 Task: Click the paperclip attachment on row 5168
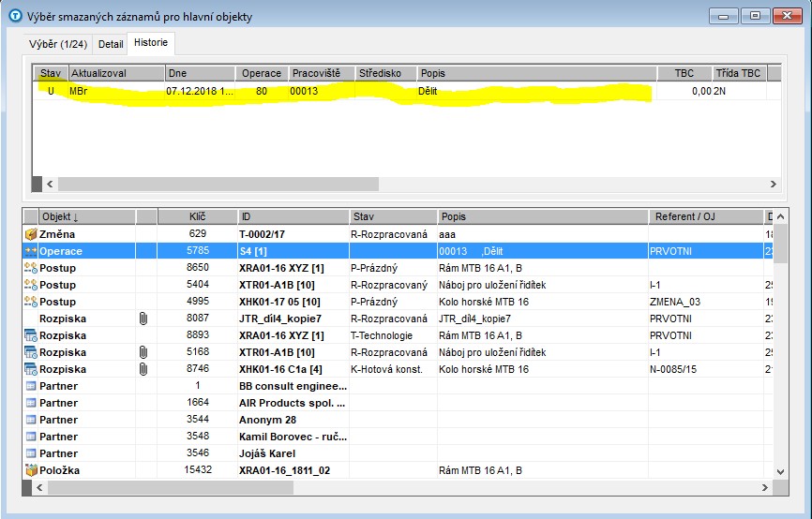144,352
